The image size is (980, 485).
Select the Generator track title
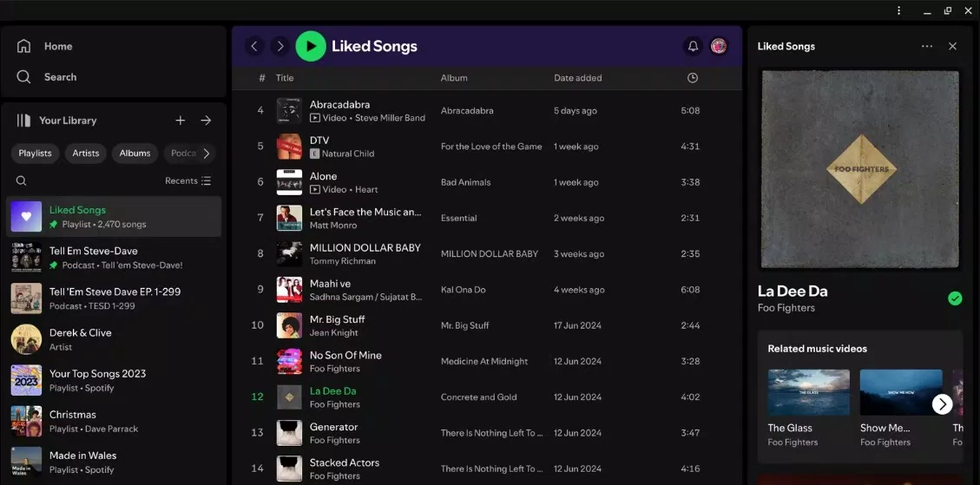pyautogui.click(x=333, y=427)
